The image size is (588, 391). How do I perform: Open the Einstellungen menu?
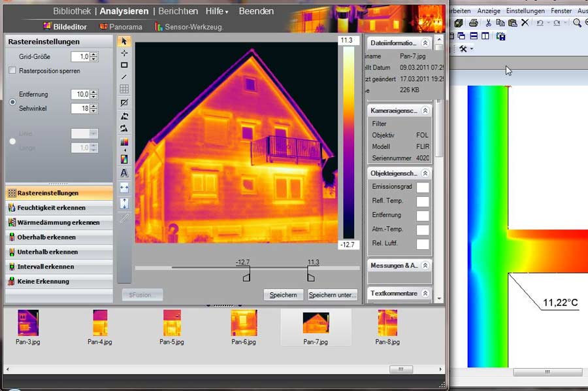525,10
